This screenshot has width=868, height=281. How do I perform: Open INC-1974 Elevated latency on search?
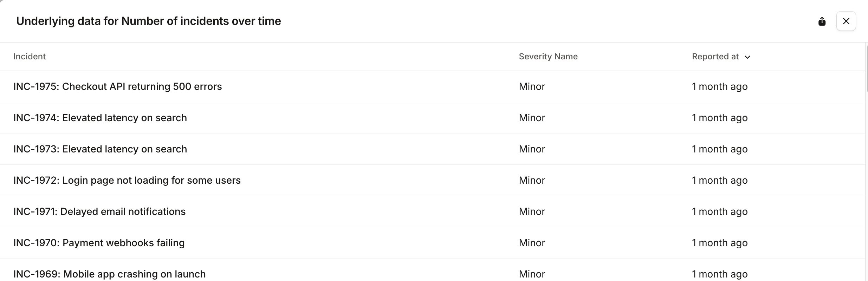click(100, 118)
